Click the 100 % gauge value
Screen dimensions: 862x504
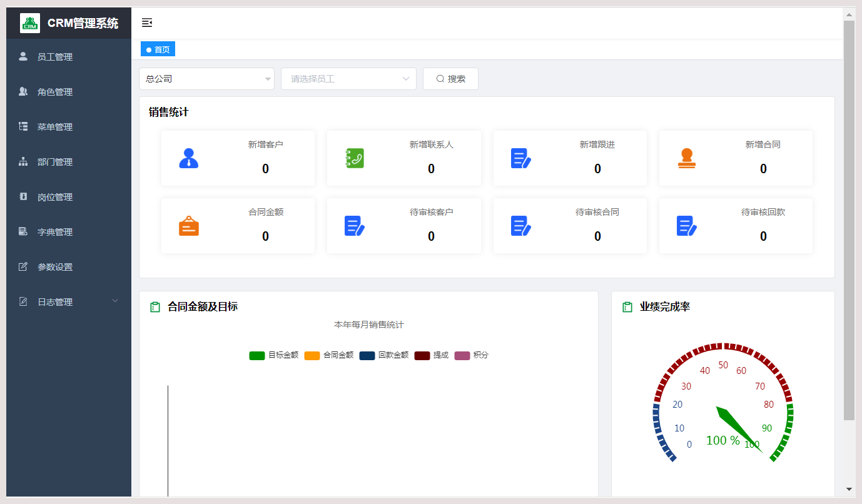click(723, 440)
